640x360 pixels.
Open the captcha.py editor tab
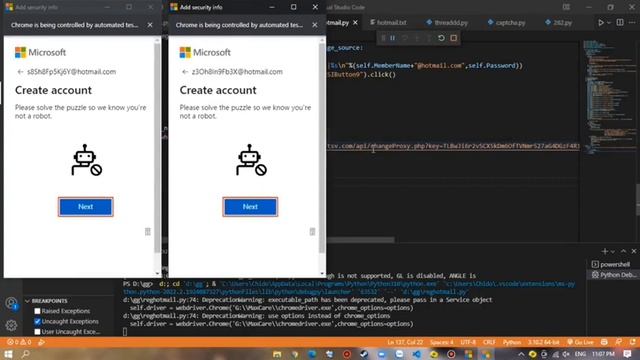[507, 22]
